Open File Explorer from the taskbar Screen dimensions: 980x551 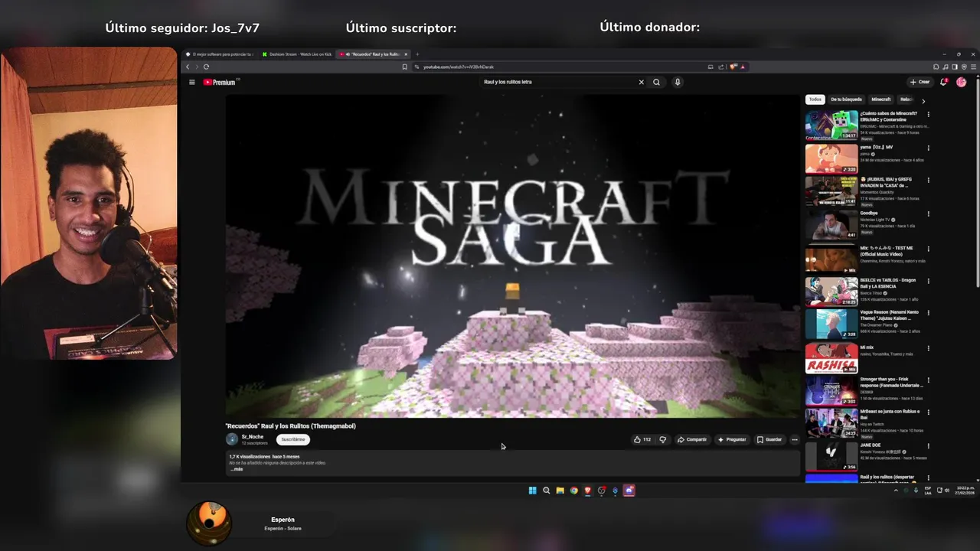[560, 491]
